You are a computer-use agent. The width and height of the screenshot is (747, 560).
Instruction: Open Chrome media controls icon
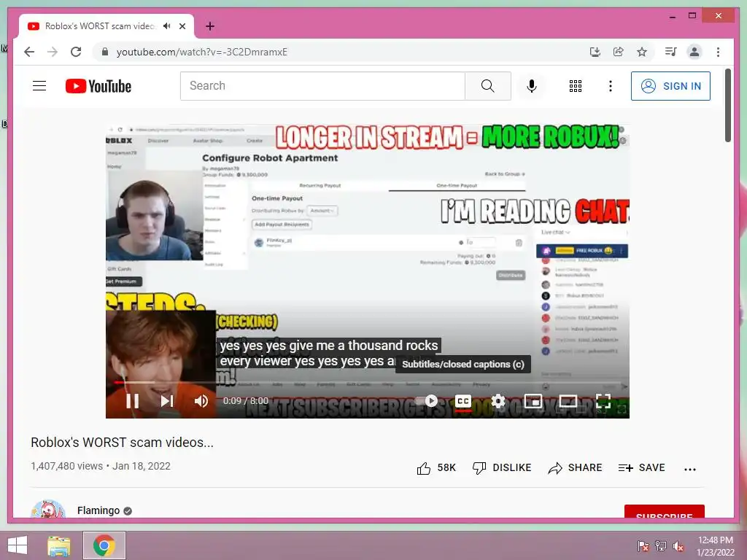[x=671, y=52]
